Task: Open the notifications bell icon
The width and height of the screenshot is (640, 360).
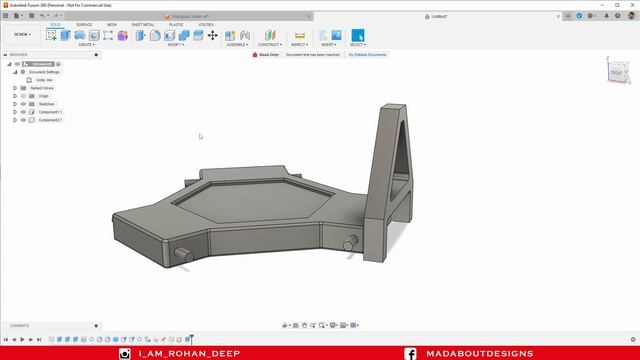Action: tap(606, 16)
